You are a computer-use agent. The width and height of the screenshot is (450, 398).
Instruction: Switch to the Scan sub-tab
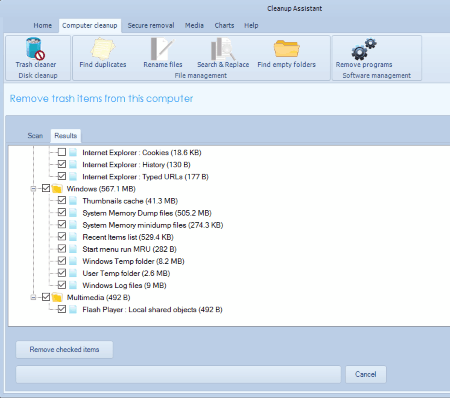(35, 136)
